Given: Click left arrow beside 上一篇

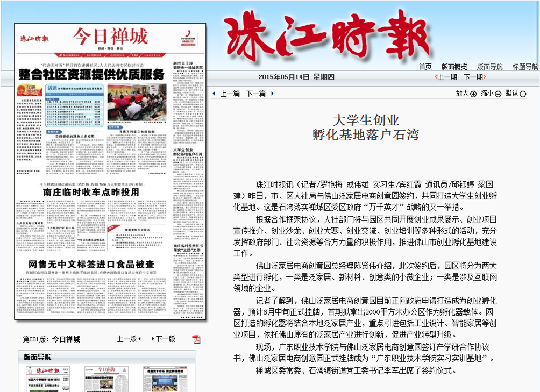Looking at the screenshot, I should tap(214, 94).
